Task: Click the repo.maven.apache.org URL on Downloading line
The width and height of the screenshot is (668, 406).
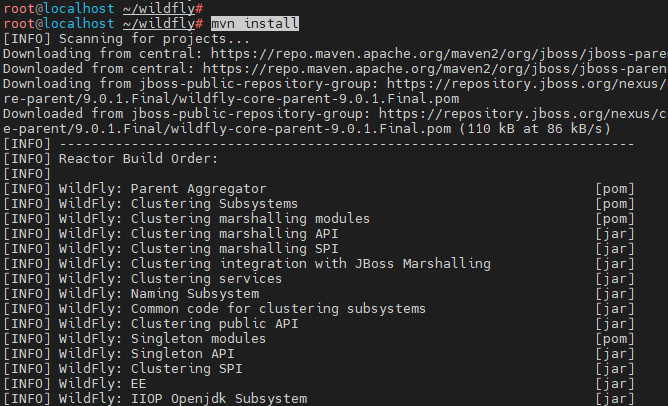Action: [x=439, y=54]
